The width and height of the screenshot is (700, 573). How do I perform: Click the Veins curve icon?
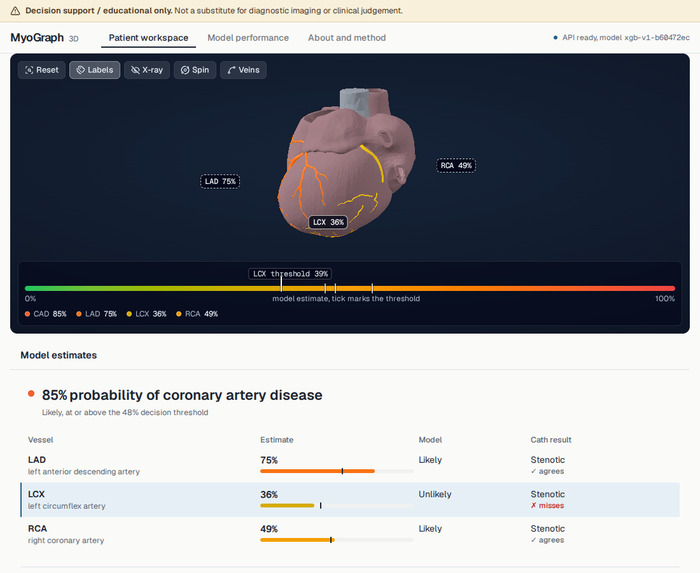tap(231, 70)
